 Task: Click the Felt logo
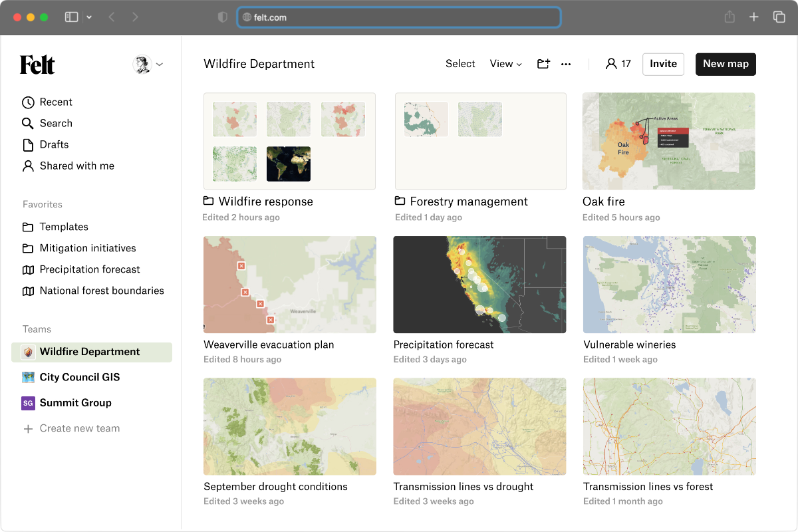coord(37,65)
